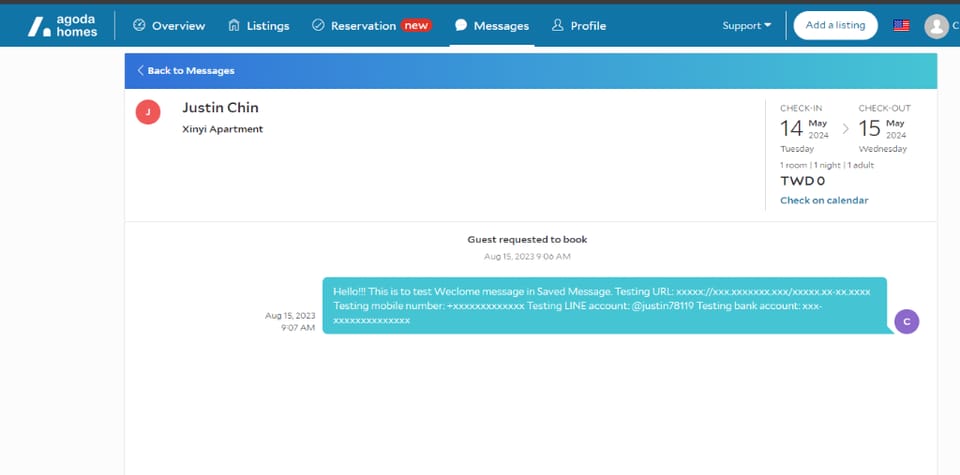Viewport: 960px width, 475px height.
Task: Click the sent Hello test message bubble
Action: point(604,305)
